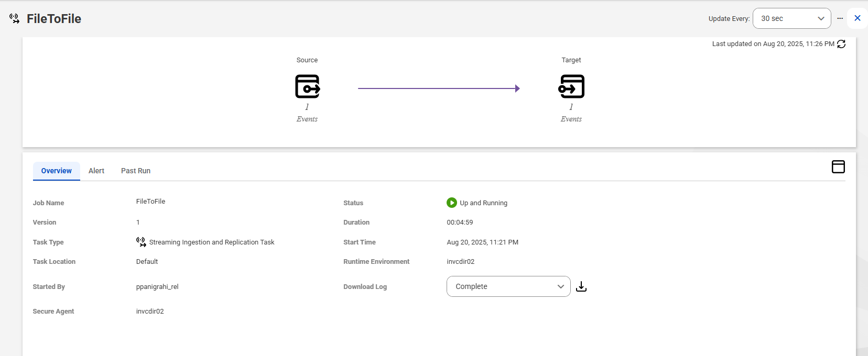The height and width of the screenshot is (356, 868).
Task: Click the arrow connecting Source to Target
Action: pos(439,88)
